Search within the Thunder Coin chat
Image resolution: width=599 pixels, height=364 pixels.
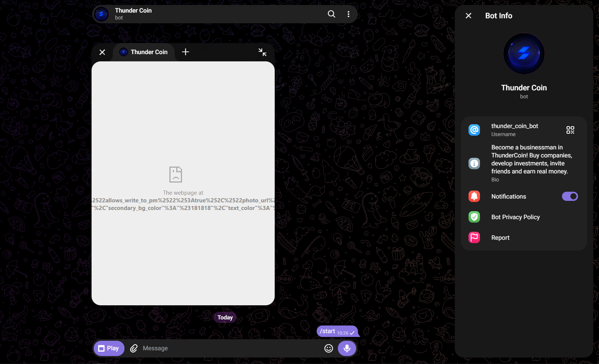click(x=332, y=14)
